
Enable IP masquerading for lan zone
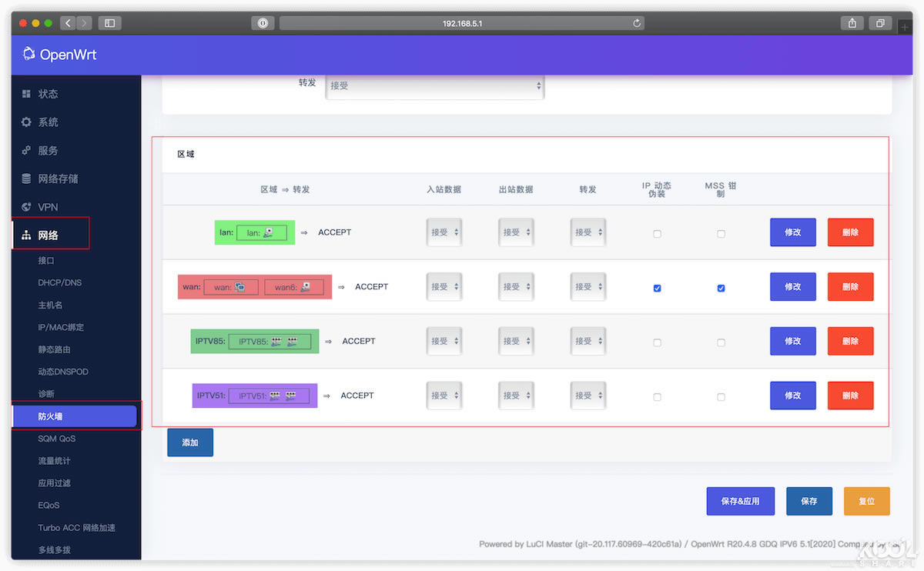(657, 234)
